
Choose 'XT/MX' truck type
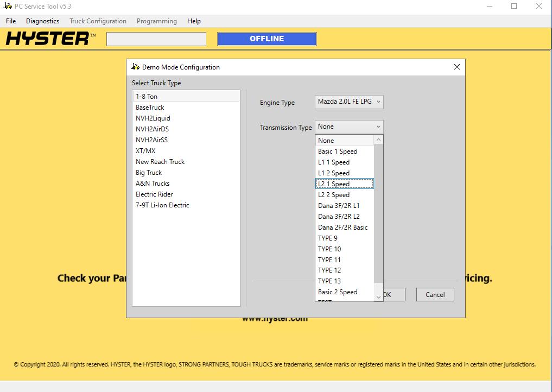pos(145,150)
